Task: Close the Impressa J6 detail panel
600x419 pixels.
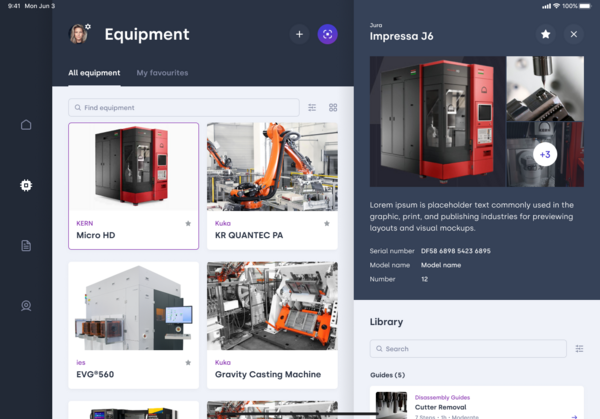Action: coord(573,34)
